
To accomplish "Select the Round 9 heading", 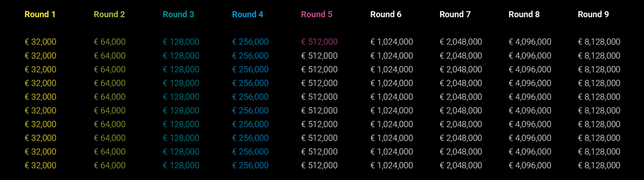I will [593, 14].
